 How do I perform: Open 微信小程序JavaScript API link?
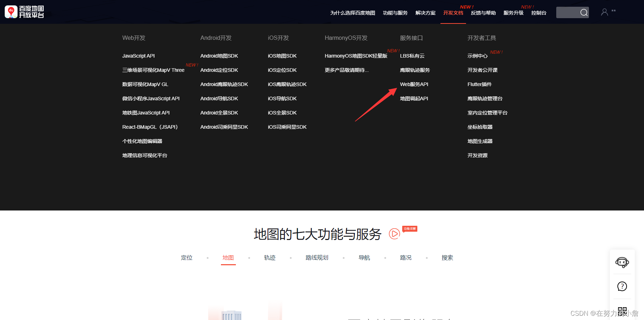point(151,98)
